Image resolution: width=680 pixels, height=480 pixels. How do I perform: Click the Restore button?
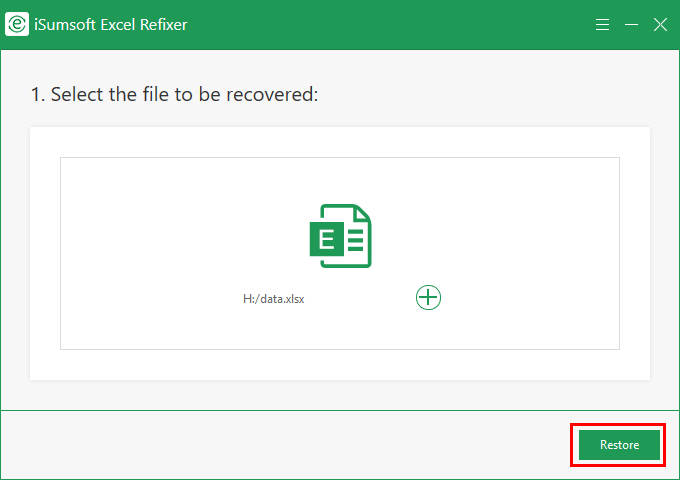click(x=619, y=445)
